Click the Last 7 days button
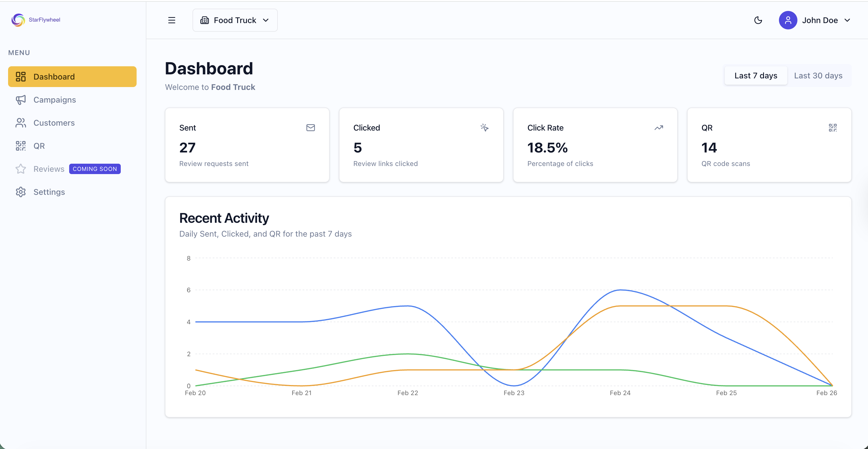Screen dimensions: 868x449 pyautogui.click(x=756, y=76)
